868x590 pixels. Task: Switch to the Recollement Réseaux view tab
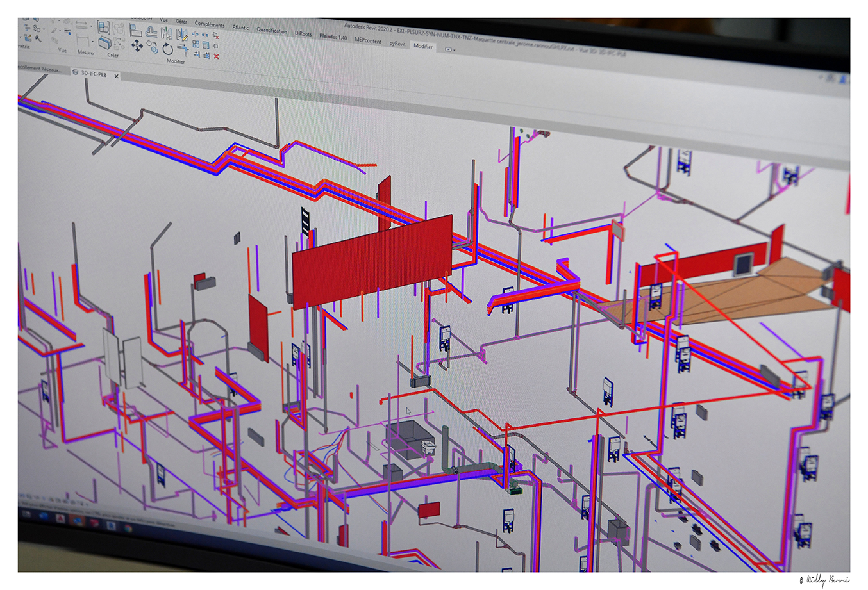pos(40,69)
